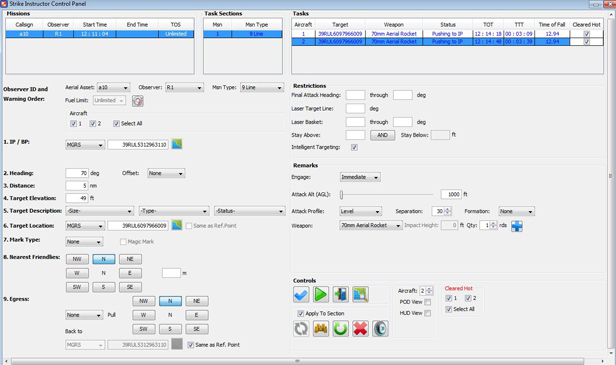
Task: Enable the HUD View checkbox
Action: click(427, 313)
